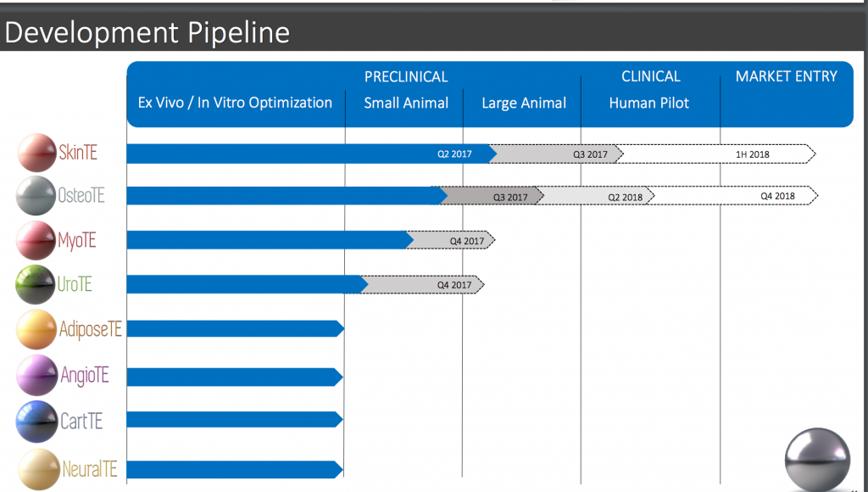Viewport: 868px width, 492px height.
Task: Select the MyoTE pink sphere icon
Action: coord(36,240)
